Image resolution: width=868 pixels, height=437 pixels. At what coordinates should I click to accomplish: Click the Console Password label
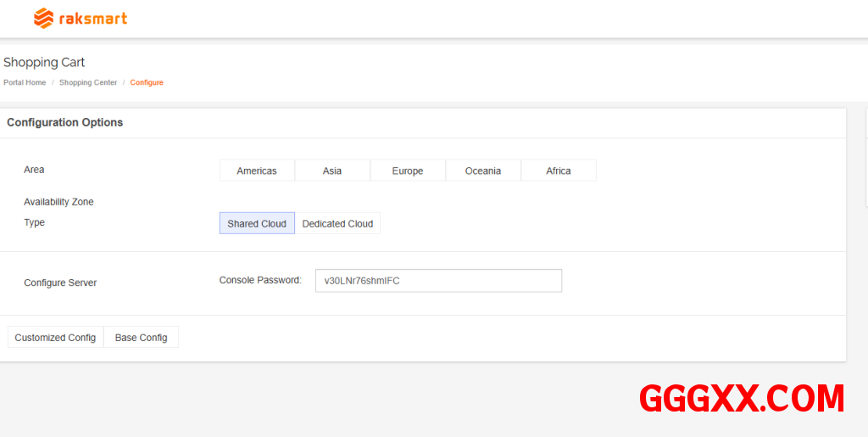(x=260, y=280)
